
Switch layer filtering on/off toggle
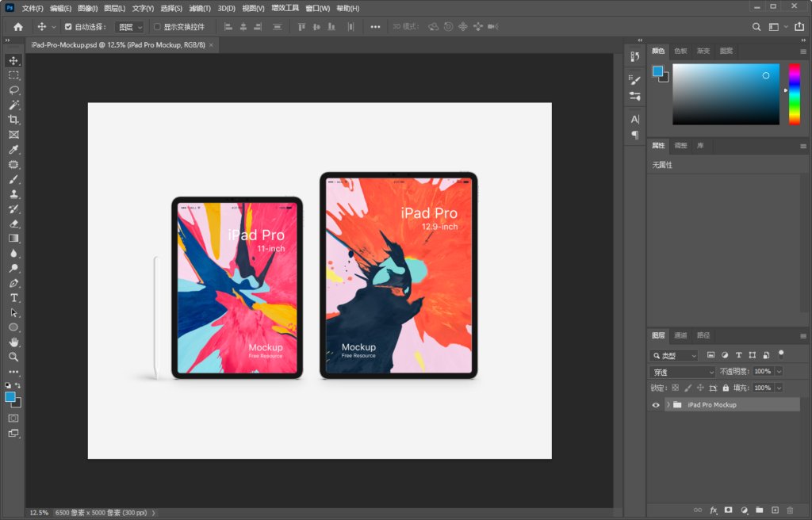pyautogui.click(x=781, y=354)
